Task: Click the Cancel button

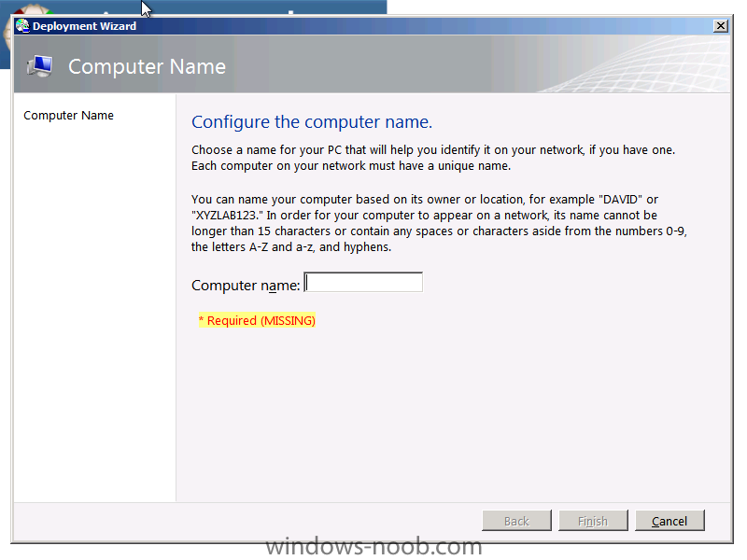Action: (x=669, y=521)
